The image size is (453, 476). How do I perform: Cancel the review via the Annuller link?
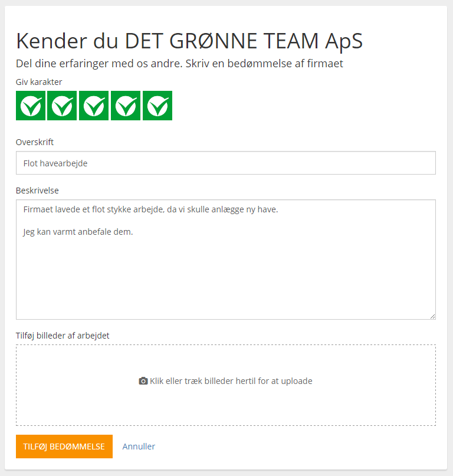click(x=139, y=447)
